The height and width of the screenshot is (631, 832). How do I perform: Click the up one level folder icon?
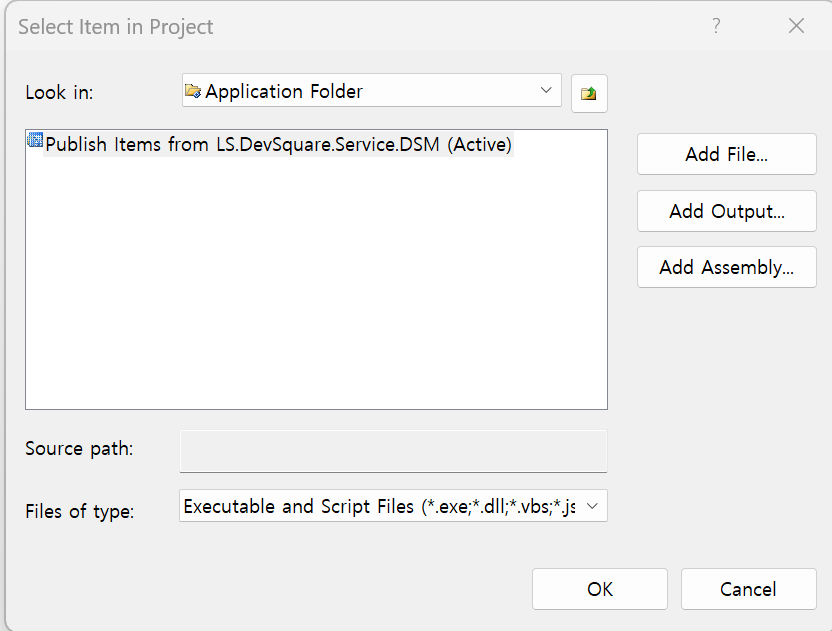(x=589, y=93)
